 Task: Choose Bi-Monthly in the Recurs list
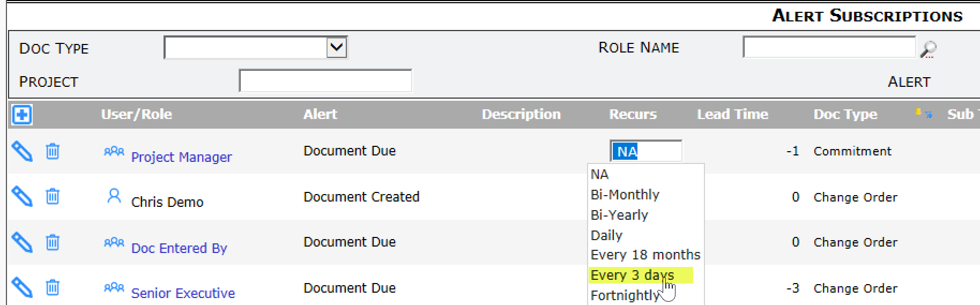(625, 195)
